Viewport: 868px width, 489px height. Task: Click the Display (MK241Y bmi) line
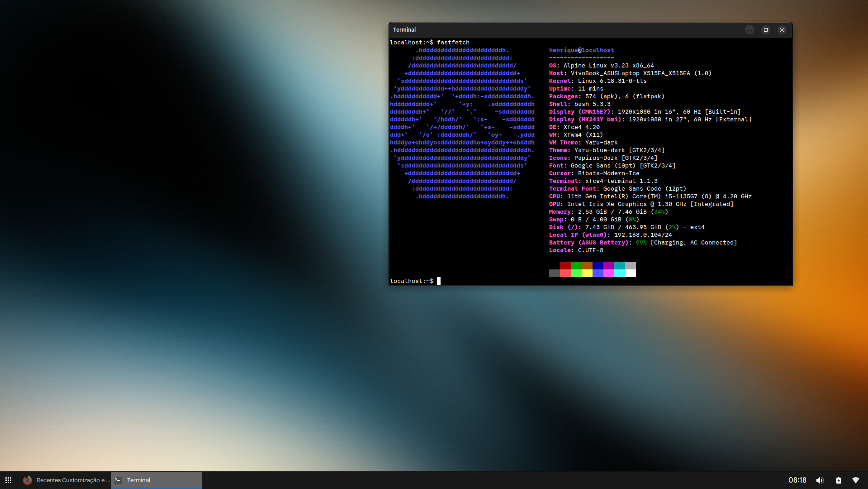tap(650, 120)
